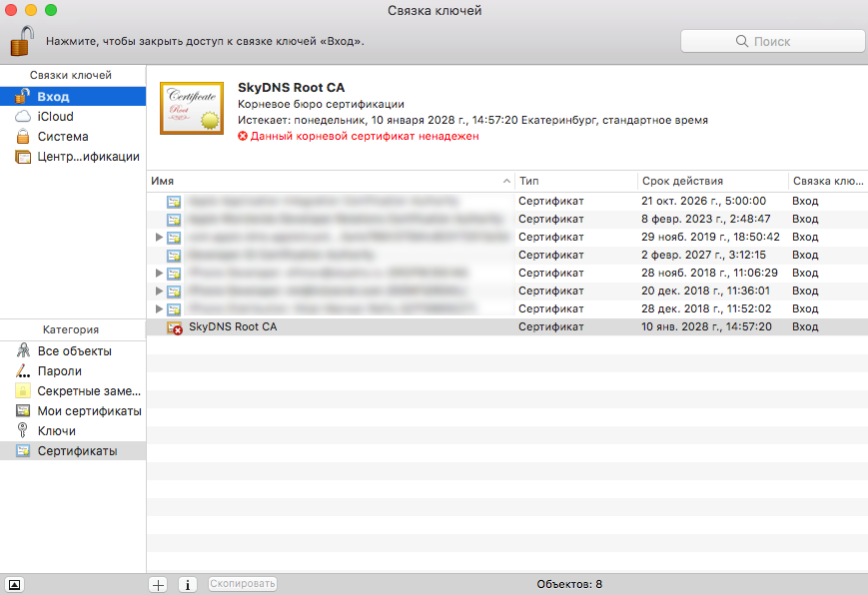Click the Сертификат type cell in the 2 февр. 2027 row
Screen dimensions: 868x595
(550, 255)
